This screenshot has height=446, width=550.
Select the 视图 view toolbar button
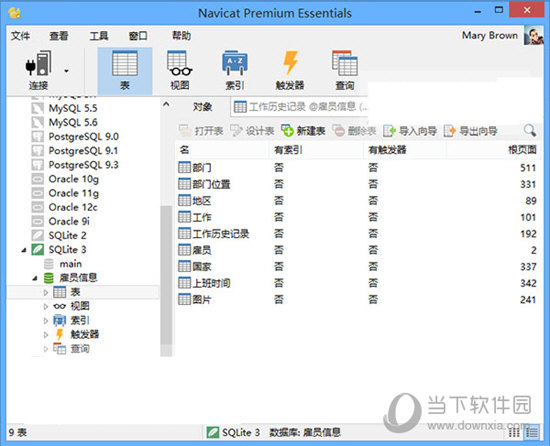[x=180, y=70]
